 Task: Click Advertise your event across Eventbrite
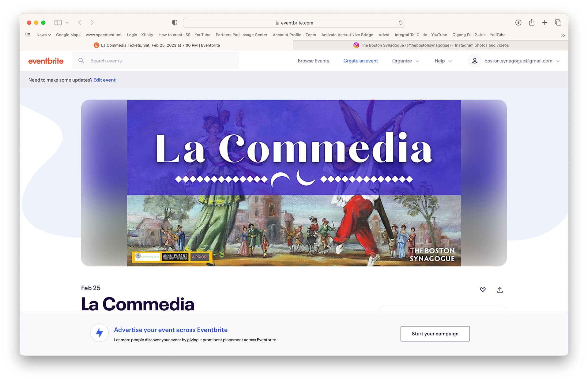tap(171, 330)
